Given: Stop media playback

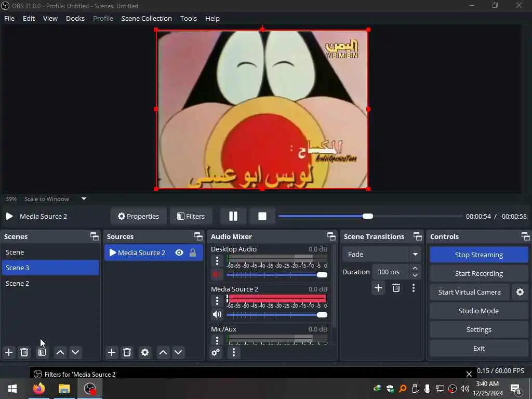Looking at the screenshot, I should point(262,216).
